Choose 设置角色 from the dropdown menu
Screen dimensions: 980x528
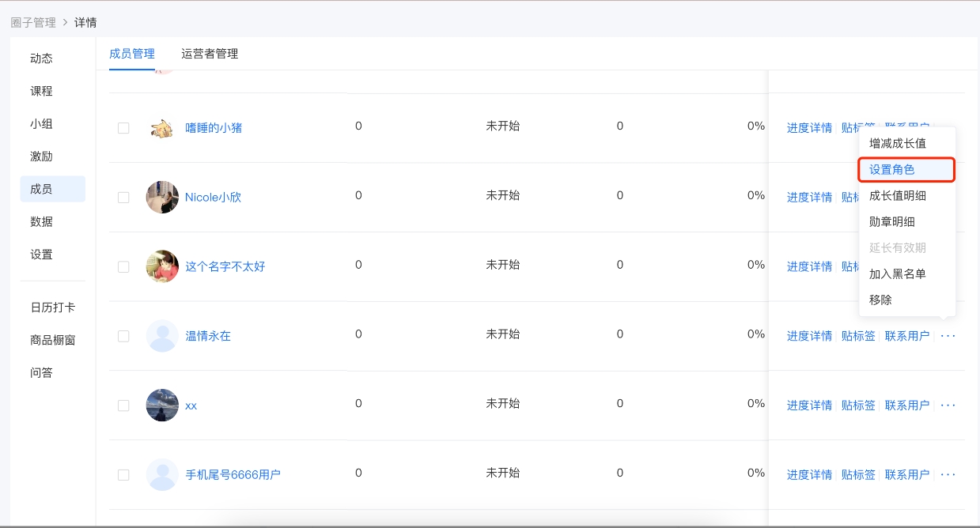892,170
